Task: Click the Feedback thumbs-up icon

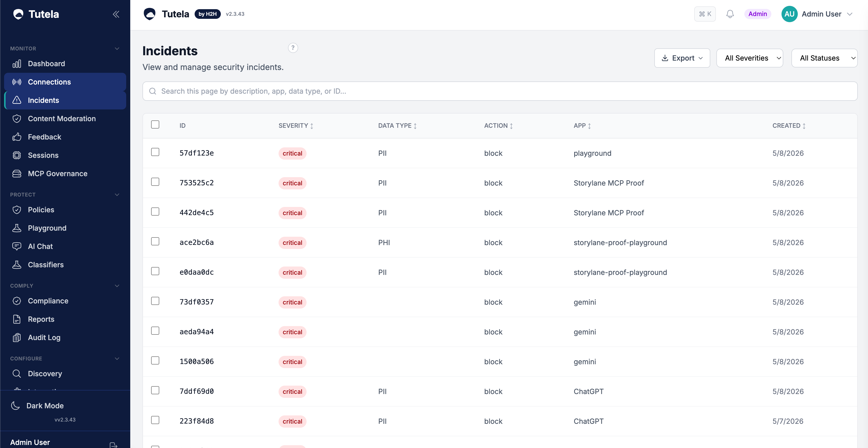Action: coord(17,137)
